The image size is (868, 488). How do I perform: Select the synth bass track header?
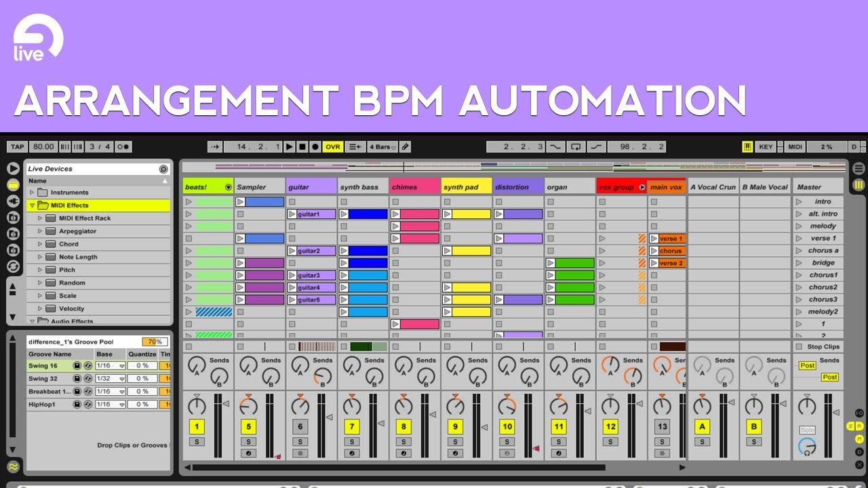pos(363,187)
